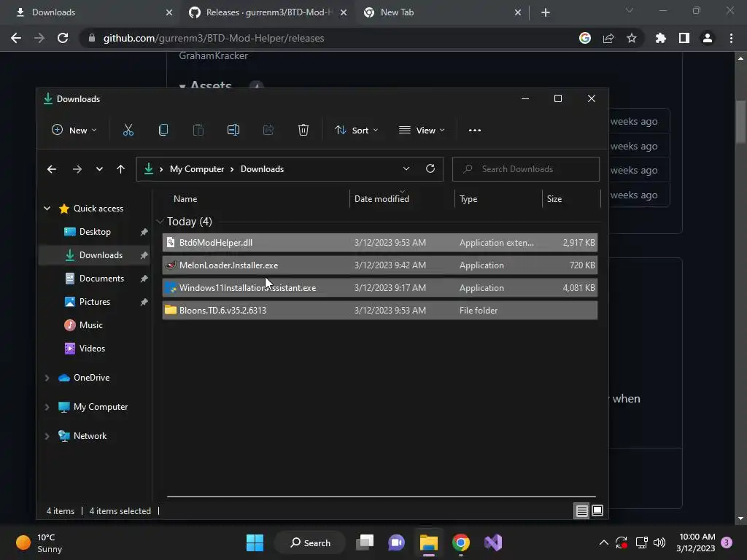Click the Copy icon in Explorer toolbar
This screenshot has height=560, width=747.
click(x=163, y=130)
